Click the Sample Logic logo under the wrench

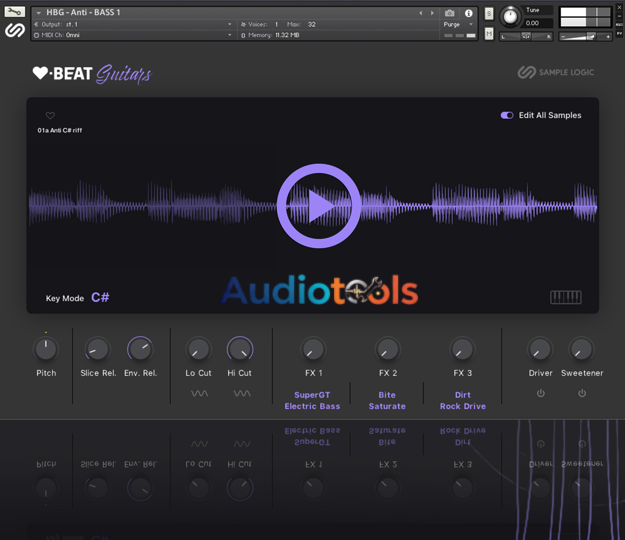(15, 30)
